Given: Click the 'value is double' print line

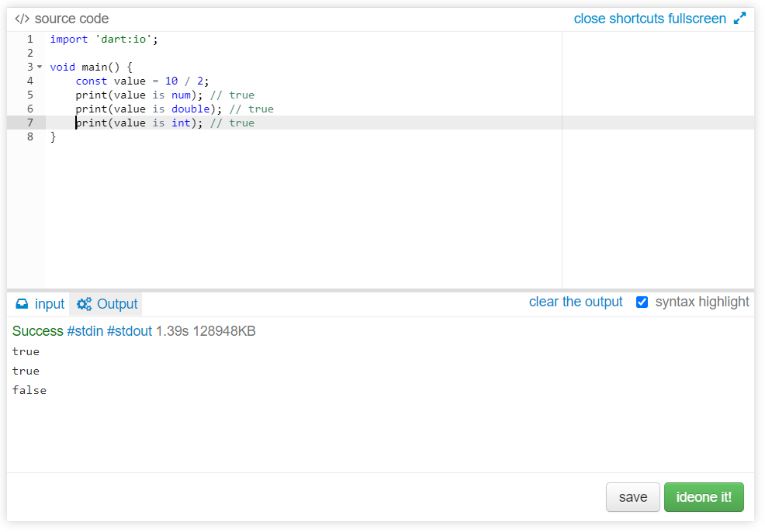Looking at the screenshot, I should 174,109.
